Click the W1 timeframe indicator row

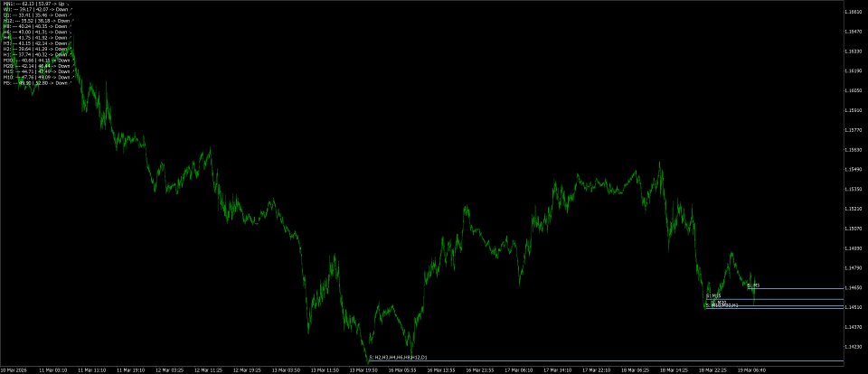(38, 9)
